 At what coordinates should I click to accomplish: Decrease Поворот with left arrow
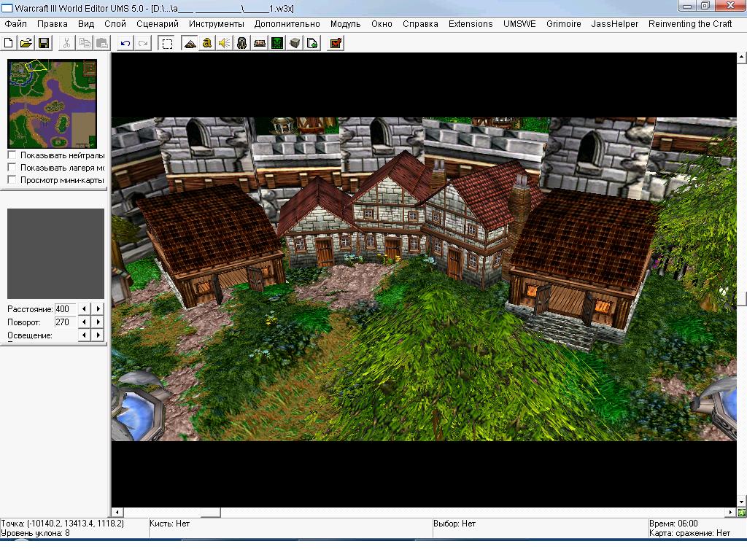[x=85, y=322]
